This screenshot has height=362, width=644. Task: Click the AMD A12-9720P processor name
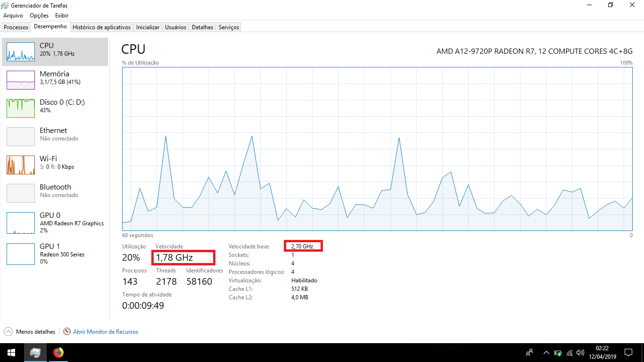[535, 51]
